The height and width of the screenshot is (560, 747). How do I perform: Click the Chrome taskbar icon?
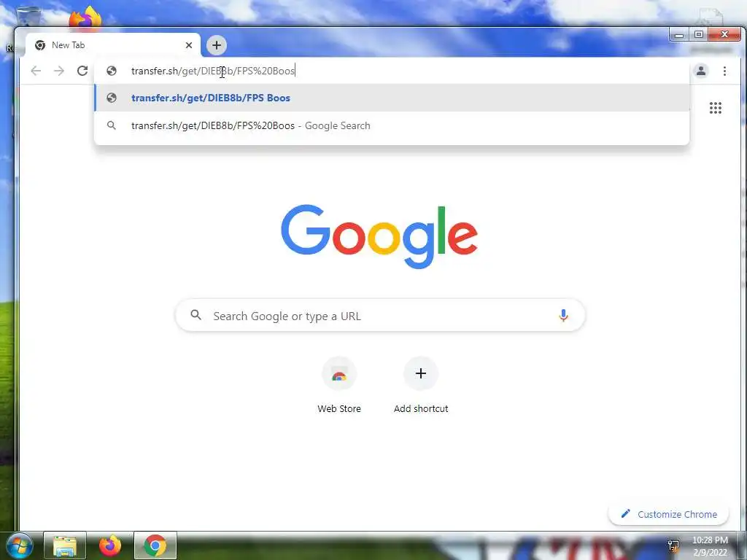[155, 545]
